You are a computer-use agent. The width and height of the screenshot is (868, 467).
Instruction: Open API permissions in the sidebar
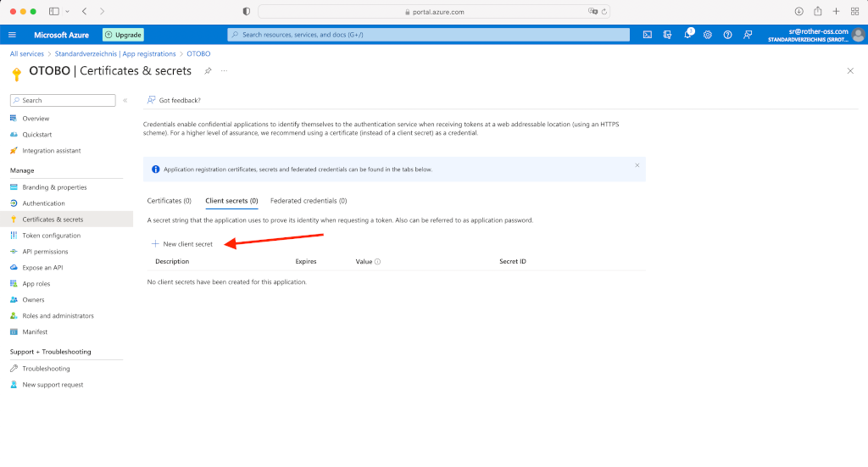pyautogui.click(x=45, y=252)
